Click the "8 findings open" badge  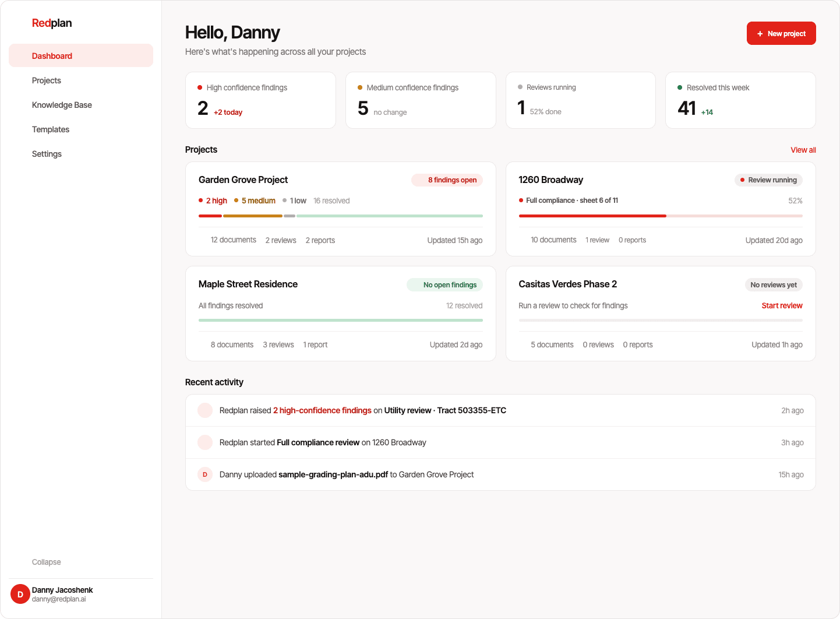click(x=447, y=180)
